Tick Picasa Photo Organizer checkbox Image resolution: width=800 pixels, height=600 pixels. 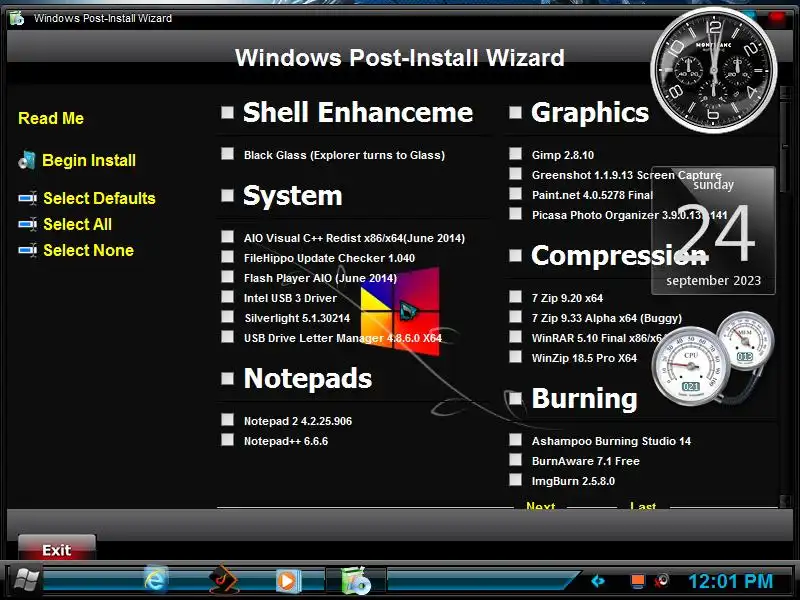(515, 214)
